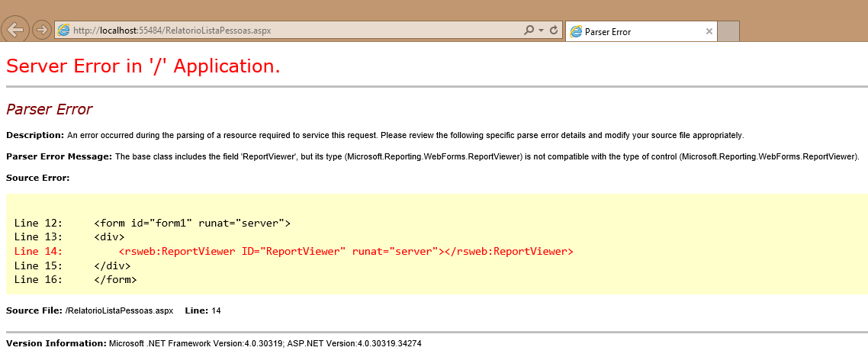Click Line 12 form tag in source block

pos(192,224)
